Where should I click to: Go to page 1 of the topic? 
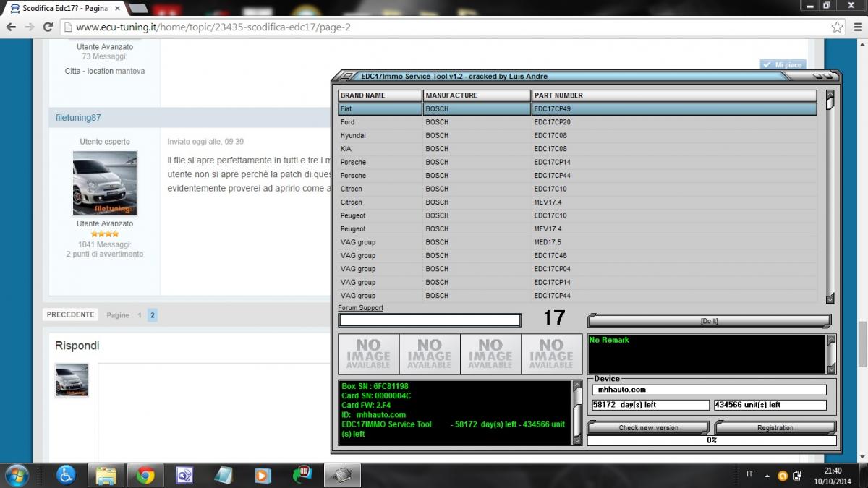[x=140, y=315]
